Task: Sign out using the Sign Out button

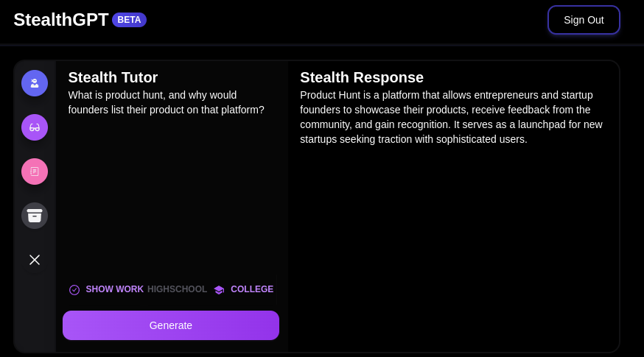Action: pyautogui.click(x=584, y=20)
